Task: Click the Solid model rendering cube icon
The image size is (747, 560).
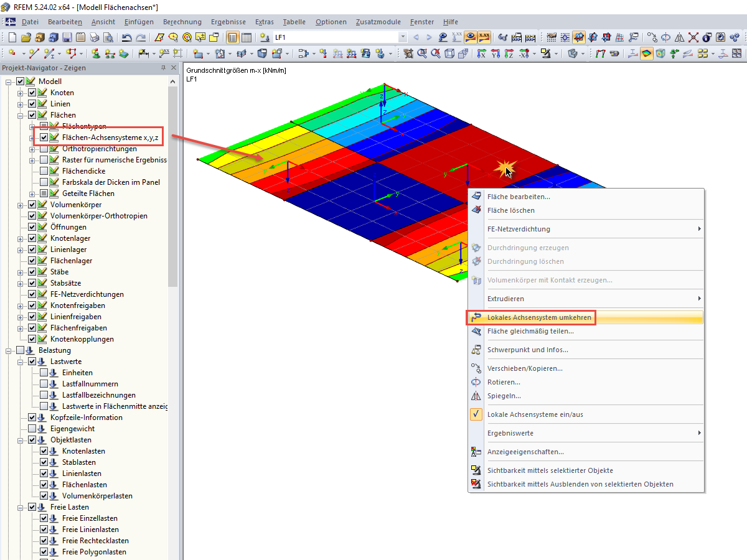Action: (660, 54)
